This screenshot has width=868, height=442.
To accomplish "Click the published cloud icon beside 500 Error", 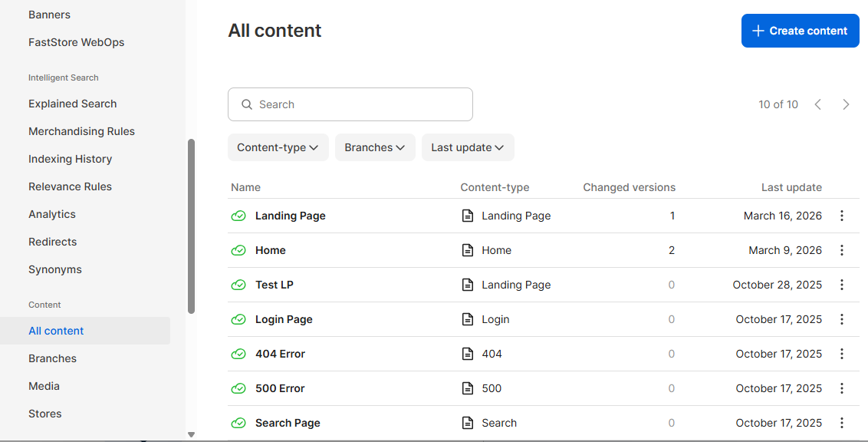I will (238, 388).
